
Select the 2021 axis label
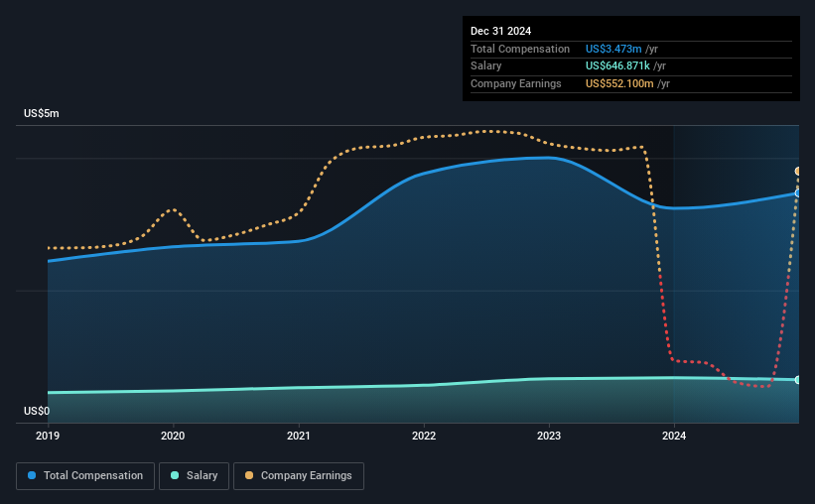(299, 436)
